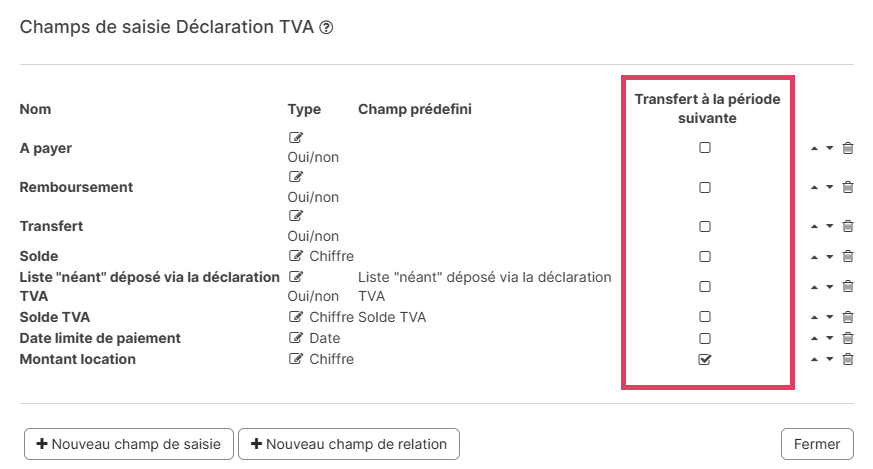Delete the Montant location field
Viewport: 873px width, 469px height.
click(848, 359)
